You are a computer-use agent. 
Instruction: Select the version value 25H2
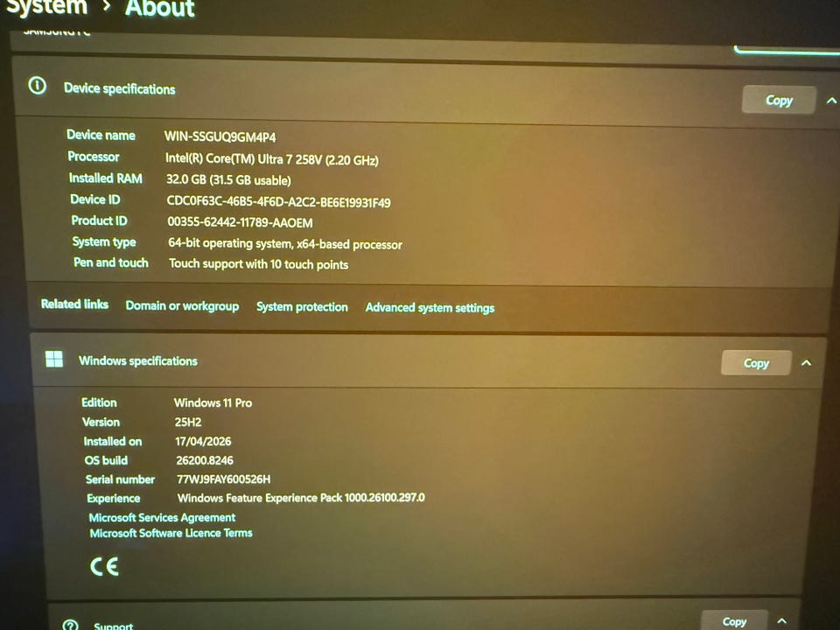click(x=188, y=422)
